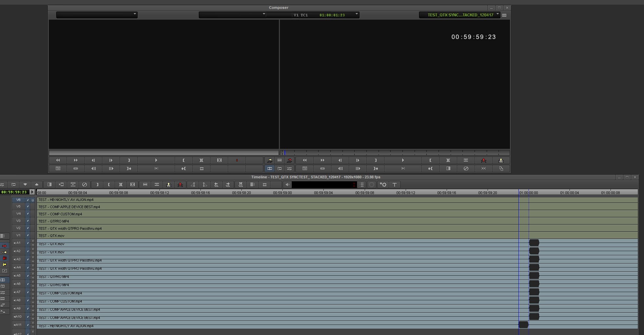Click the gear settings icon in the timeline toolbar
Image resolution: width=644 pixels, height=335 pixels.
[x=383, y=185]
